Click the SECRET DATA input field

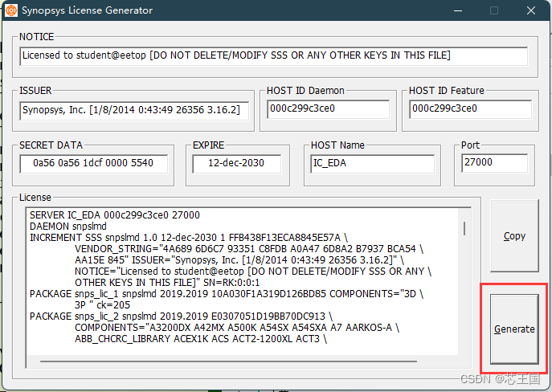[94, 164]
